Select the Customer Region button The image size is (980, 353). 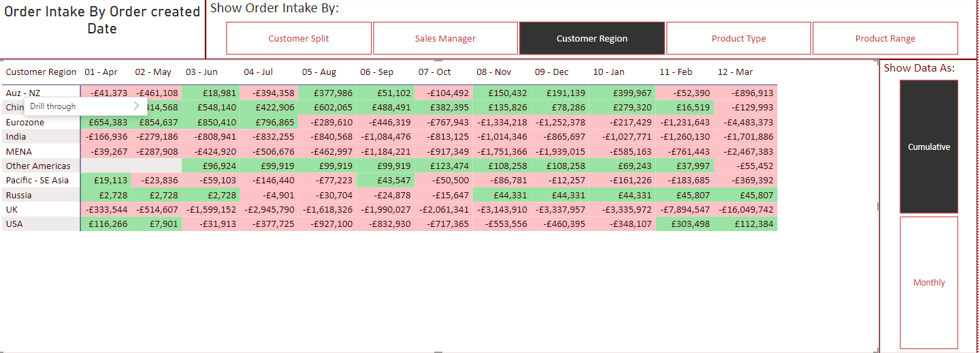click(592, 38)
